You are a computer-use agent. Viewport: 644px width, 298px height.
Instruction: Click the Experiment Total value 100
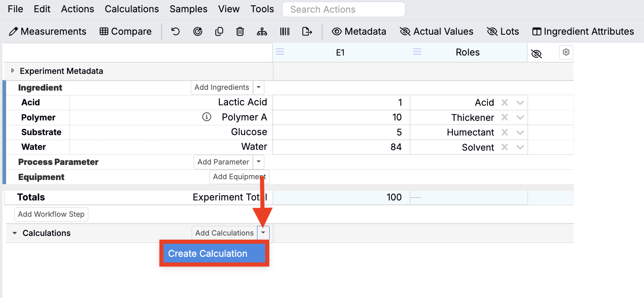[x=394, y=197]
